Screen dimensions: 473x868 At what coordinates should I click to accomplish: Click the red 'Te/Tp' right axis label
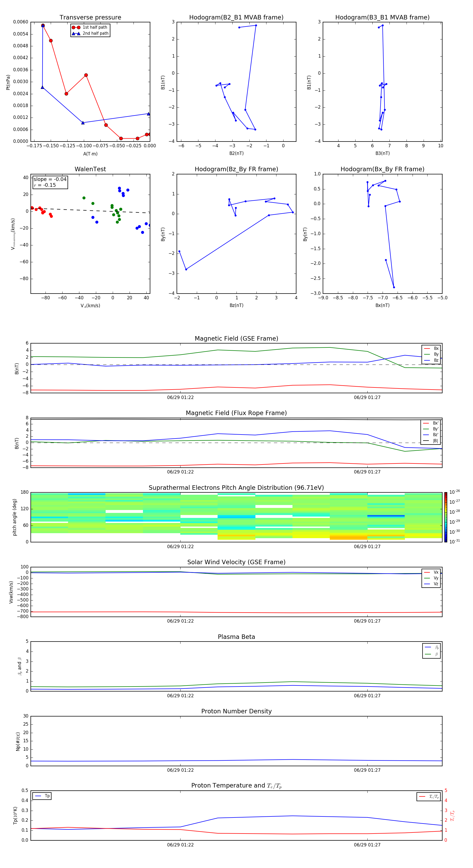(x=453, y=815)
